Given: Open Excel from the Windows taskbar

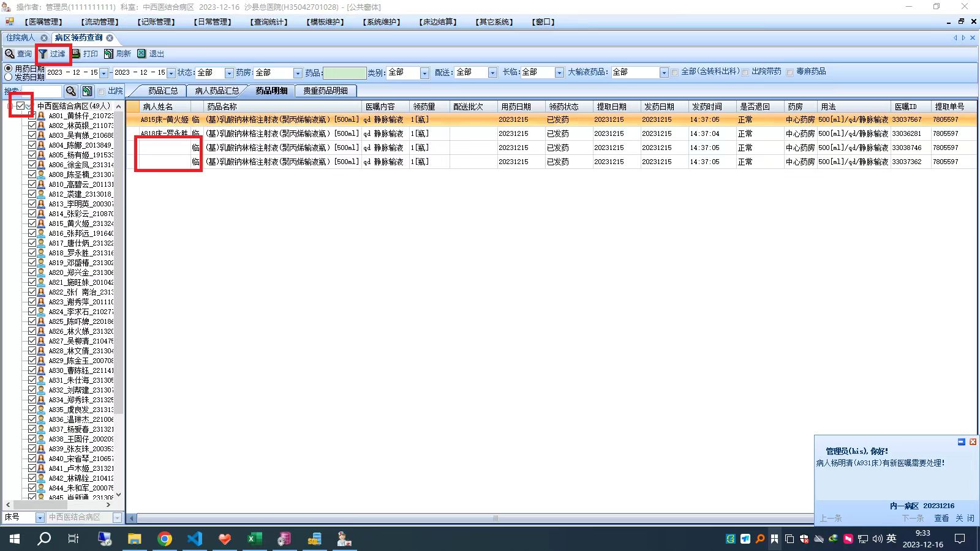Looking at the screenshot, I should click(254, 539).
